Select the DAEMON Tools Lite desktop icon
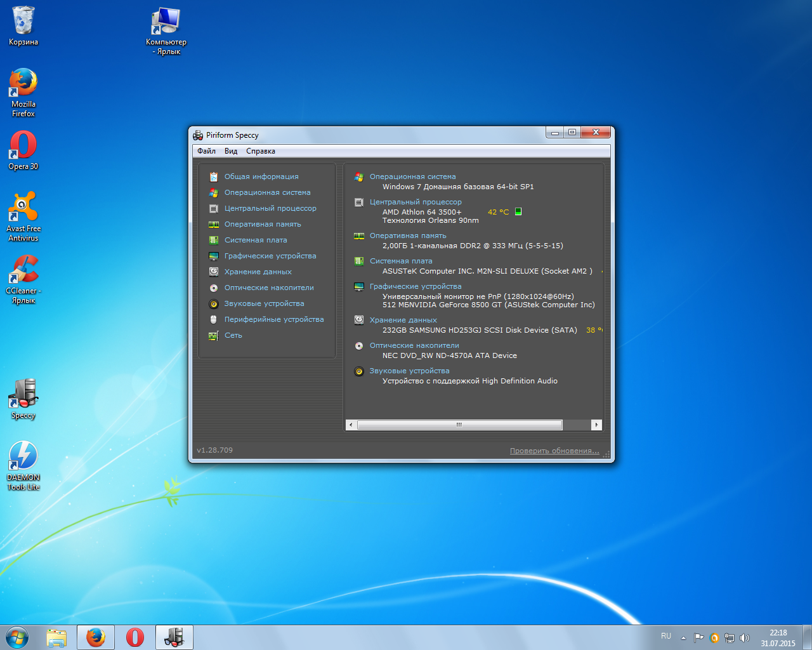 [x=23, y=466]
